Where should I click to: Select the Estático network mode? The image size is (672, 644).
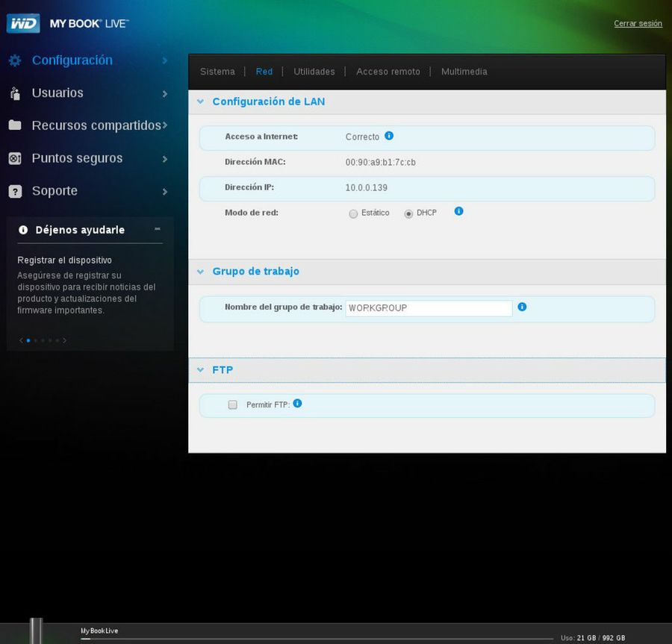(353, 213)
